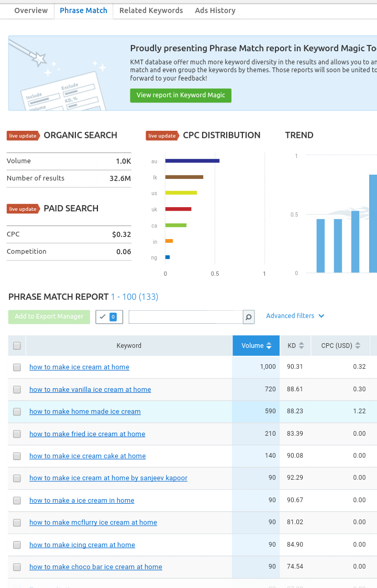The image size is (377, 588).
Task: Focus the keyword filter text field
Action: (185, 316)
